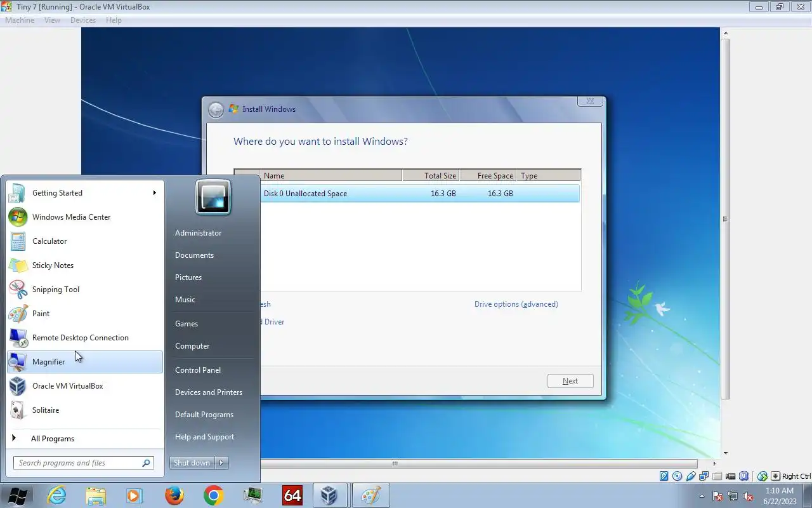Screen dimensions: 812x508
Task: Click the Name column header
Action: (331, 176)
